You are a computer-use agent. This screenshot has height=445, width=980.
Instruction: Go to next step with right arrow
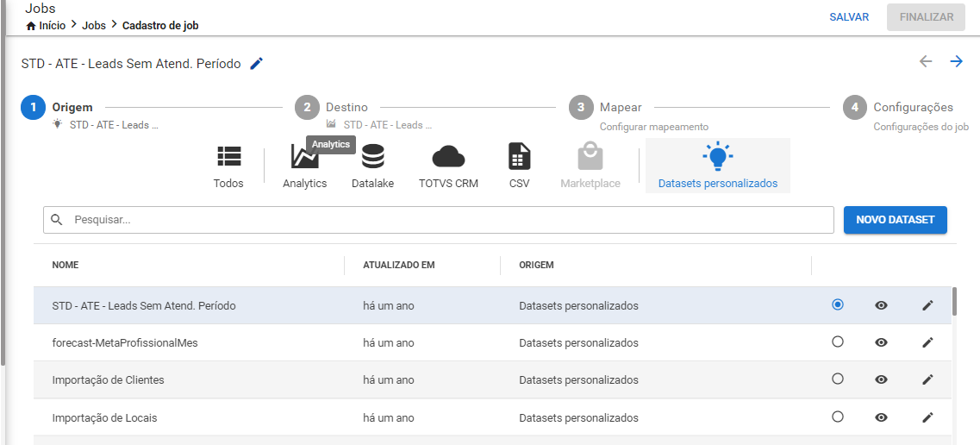point(956,61)
